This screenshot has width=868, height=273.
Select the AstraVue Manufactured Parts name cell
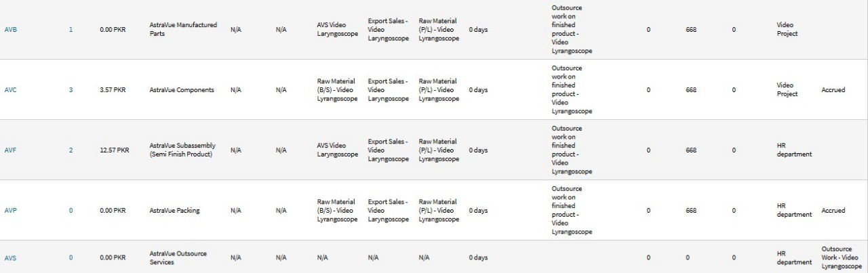tap(183, 29)
